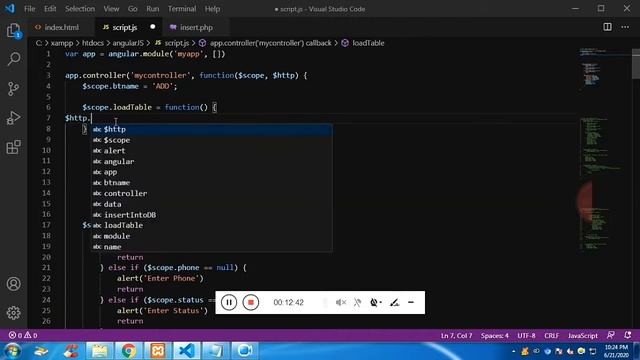Click the app.controller callback breadcrumb
The width and height of the screenshot is (640, 360).
265,43
